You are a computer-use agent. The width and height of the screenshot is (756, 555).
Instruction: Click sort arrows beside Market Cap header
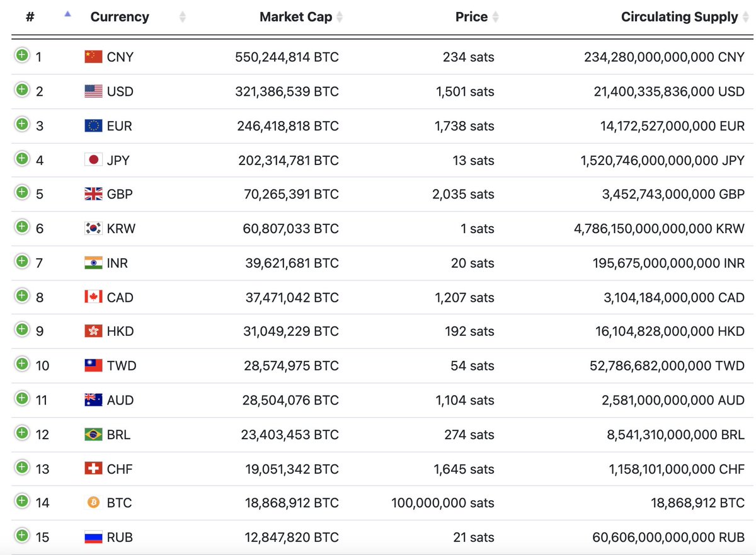click(340, 17)
